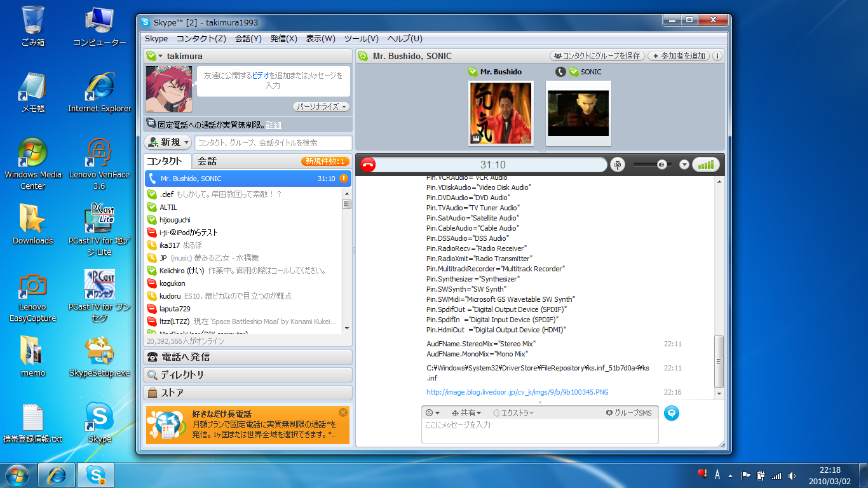
Task: Check call quality signal bars button
Action: [x=706, y=165]
